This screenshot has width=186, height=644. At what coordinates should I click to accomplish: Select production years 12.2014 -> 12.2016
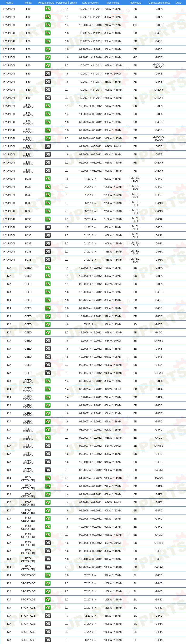coord(90,25)
